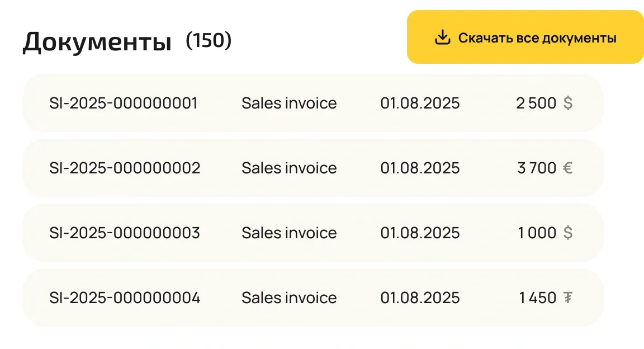Click Sales invoice in the third row

click(x=289, y=233)
